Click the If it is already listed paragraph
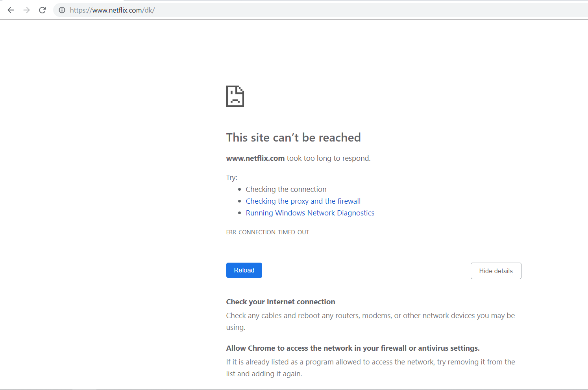The width and height of the screenshot is (588, 390). click(x=370, y=368)
